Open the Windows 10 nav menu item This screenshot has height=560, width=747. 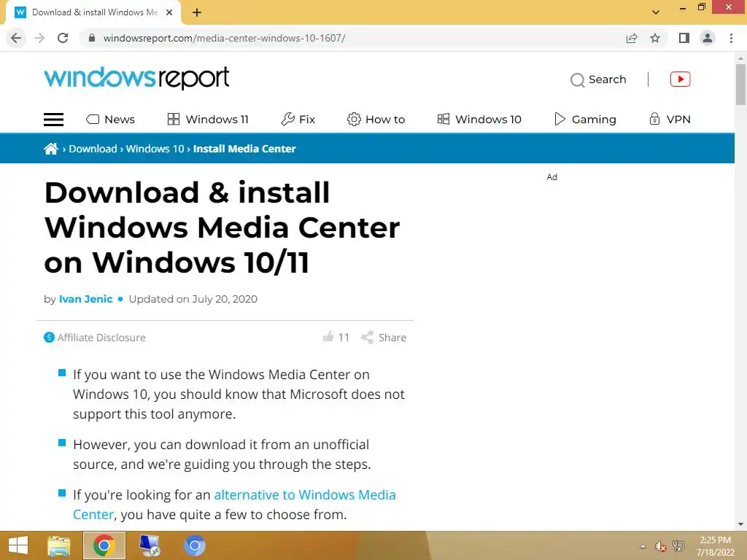(479, 119)
